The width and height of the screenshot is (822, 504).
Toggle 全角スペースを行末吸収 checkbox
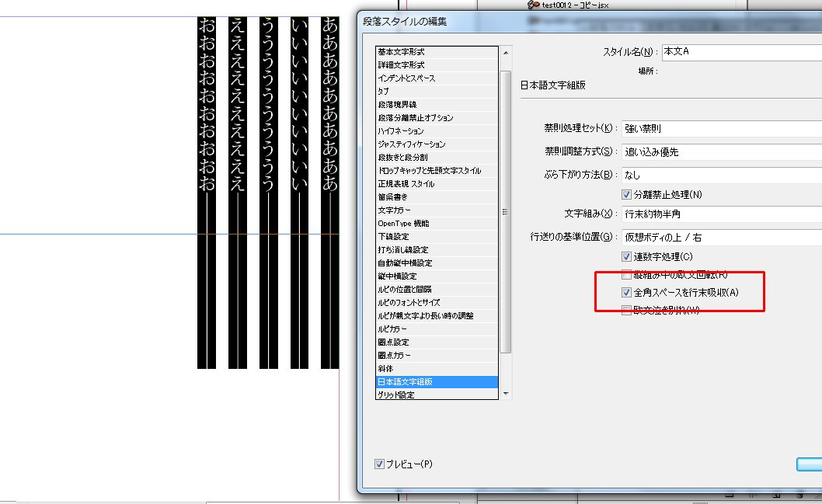coord(626,292)
